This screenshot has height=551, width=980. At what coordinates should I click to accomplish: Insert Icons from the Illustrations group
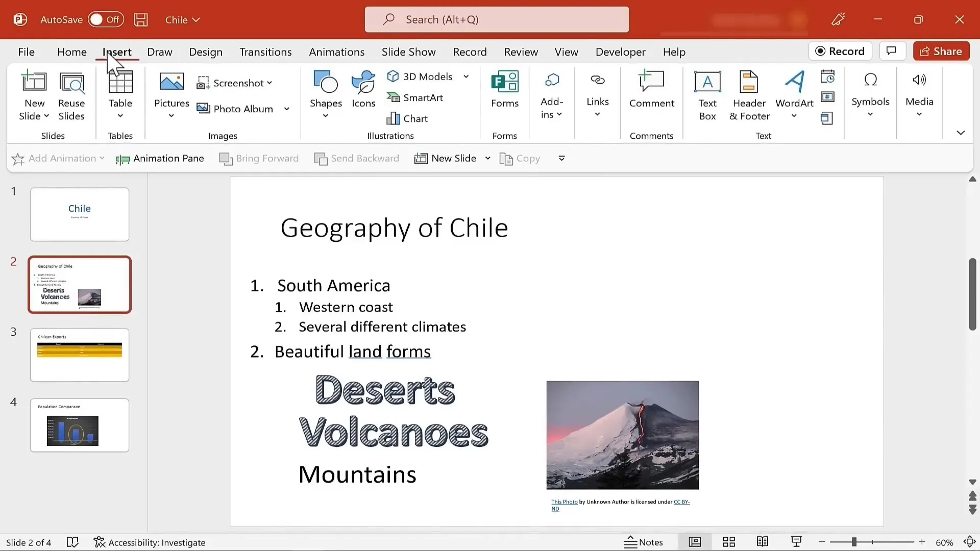pos(363,89)
